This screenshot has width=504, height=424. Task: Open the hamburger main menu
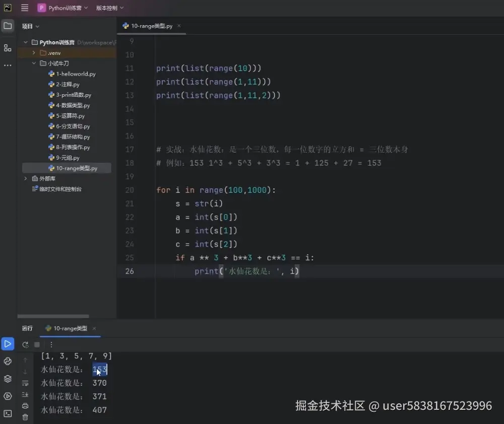click(x=25, y=8)
